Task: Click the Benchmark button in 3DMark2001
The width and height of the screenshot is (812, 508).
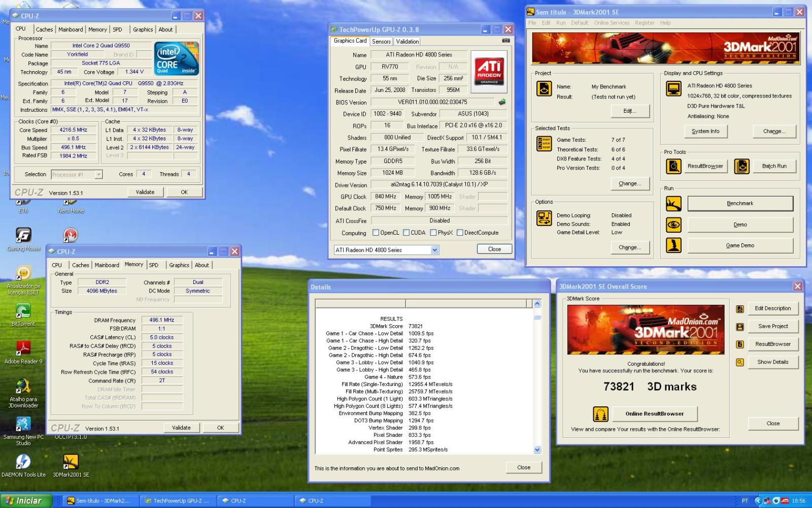Action: click(x=740, y=204)
